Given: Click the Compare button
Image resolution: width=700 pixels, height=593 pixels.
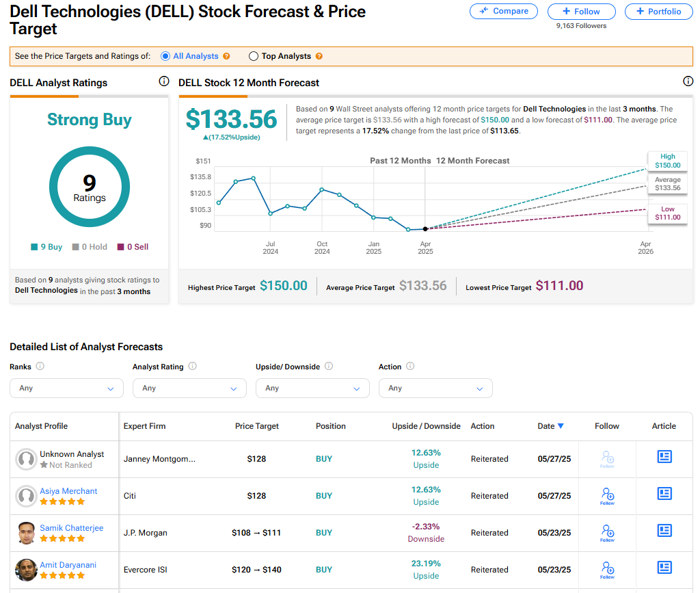Looking at the screenshot, I should pyautogui.click(x=504, y=11).
